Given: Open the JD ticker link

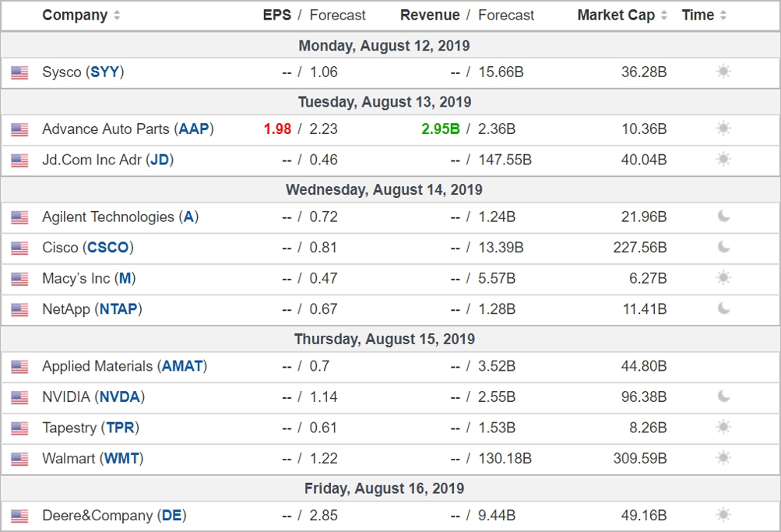Looking at the screenshot, I should 160,160.
